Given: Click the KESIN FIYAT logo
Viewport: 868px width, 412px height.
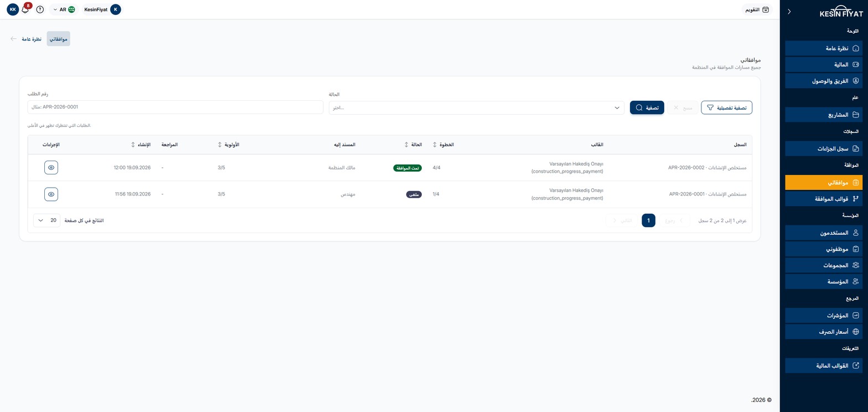Looking at the screenshot, I should pyautogui.click(x=841, y=12).
